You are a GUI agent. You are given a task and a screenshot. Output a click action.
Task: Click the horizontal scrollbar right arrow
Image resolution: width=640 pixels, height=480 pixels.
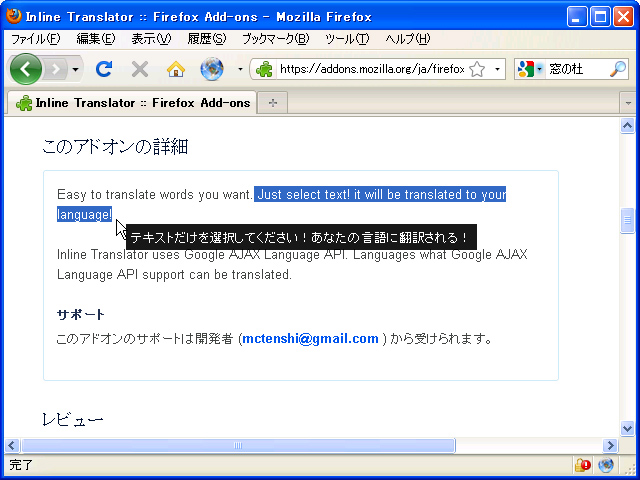click(x=611, y=445)
